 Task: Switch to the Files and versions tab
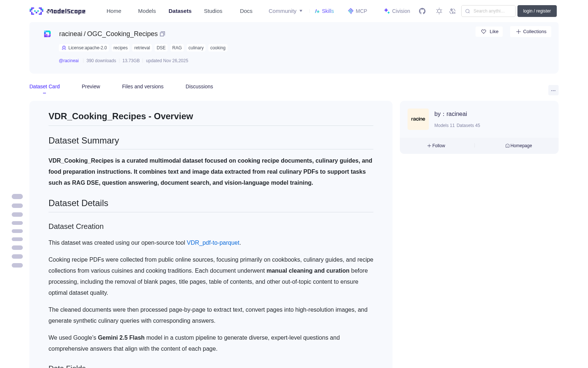pos(143,86)
